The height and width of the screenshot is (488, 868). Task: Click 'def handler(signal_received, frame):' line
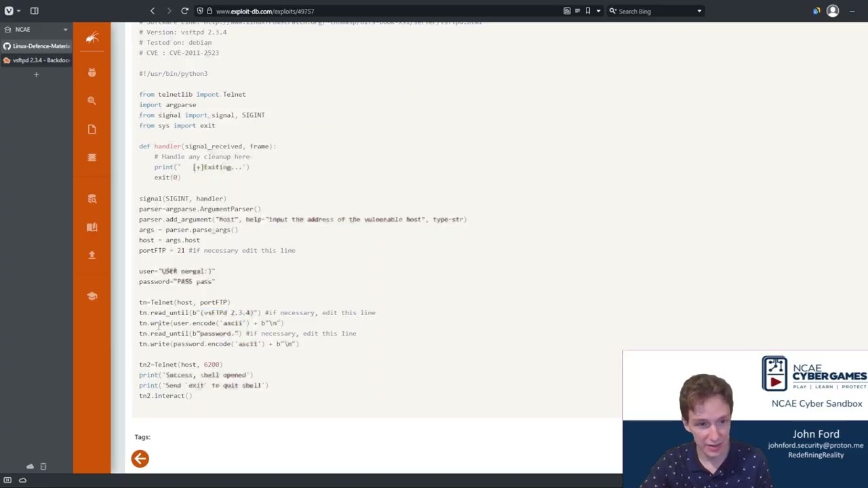click(x=208, y=146)
